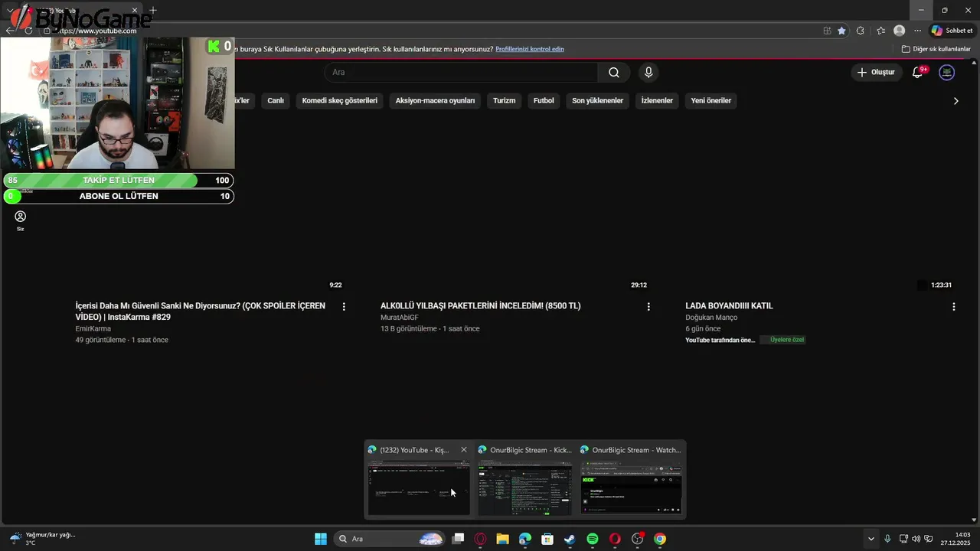The width and height of the screenshot is (980, 551).
Task: Open options menu for InstaKarma #829 video
Action: click(344, 306)
